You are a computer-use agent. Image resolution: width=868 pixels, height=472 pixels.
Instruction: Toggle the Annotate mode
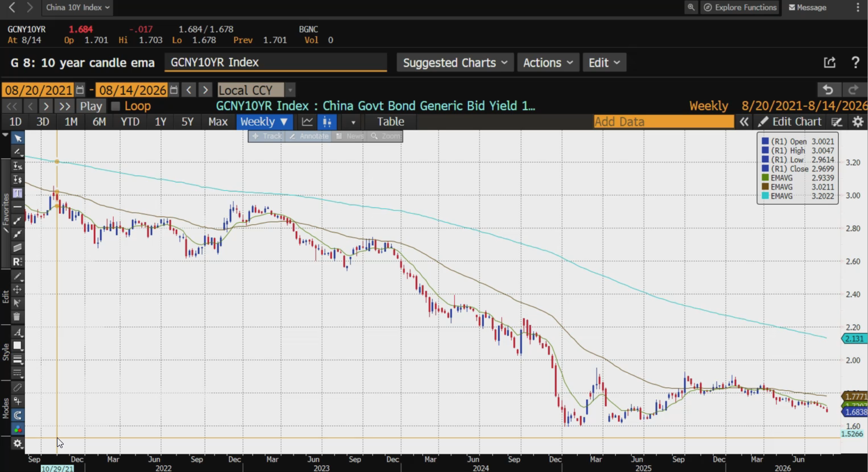(x=309, y=136)
